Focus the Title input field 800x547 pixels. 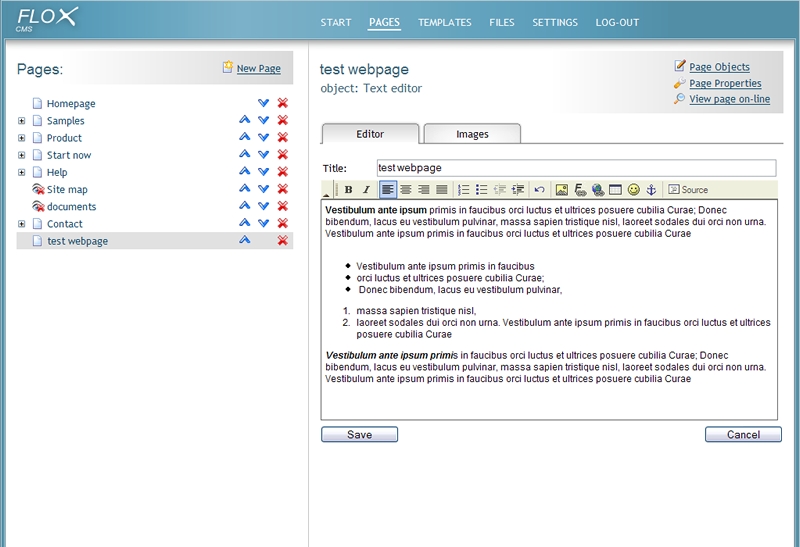point(576,168)
